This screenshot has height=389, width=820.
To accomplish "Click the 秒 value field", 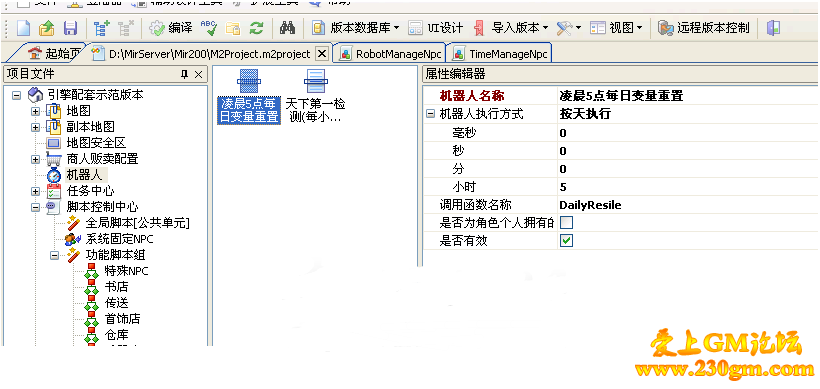I will click(688, 151).
